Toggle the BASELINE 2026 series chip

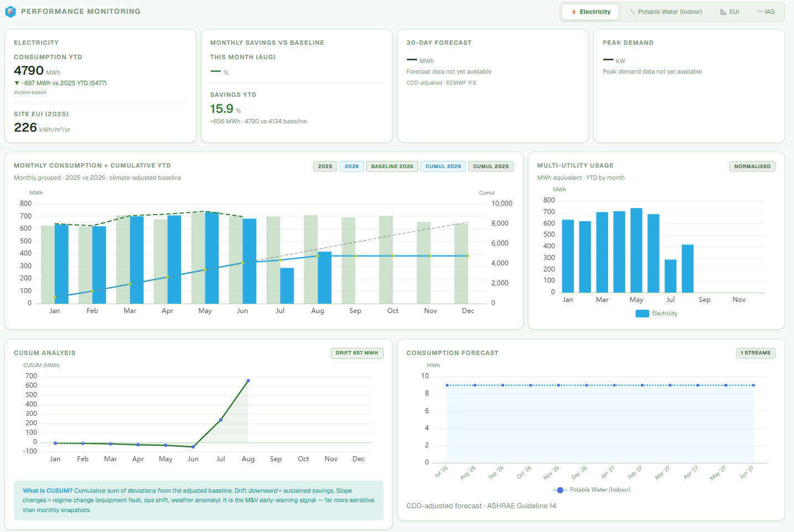pos(392,166)
